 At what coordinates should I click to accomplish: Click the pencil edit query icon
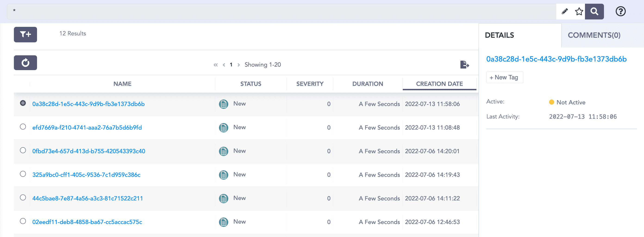(565, 12)
